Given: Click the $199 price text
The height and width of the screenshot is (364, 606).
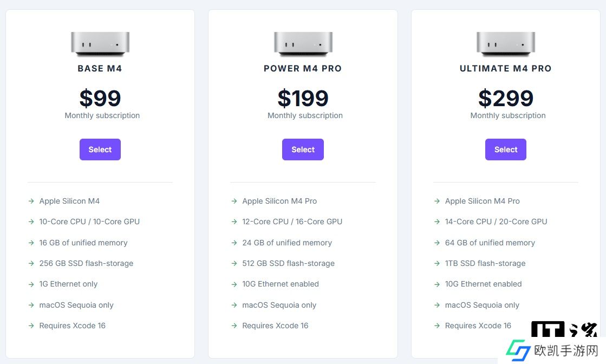Looking at the screenshot, I should 303,99.
